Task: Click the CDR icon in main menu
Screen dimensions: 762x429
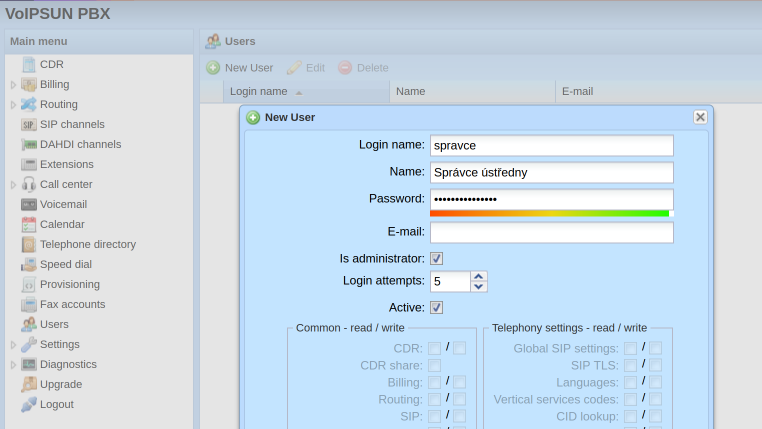Action: (x=29, y=65)
